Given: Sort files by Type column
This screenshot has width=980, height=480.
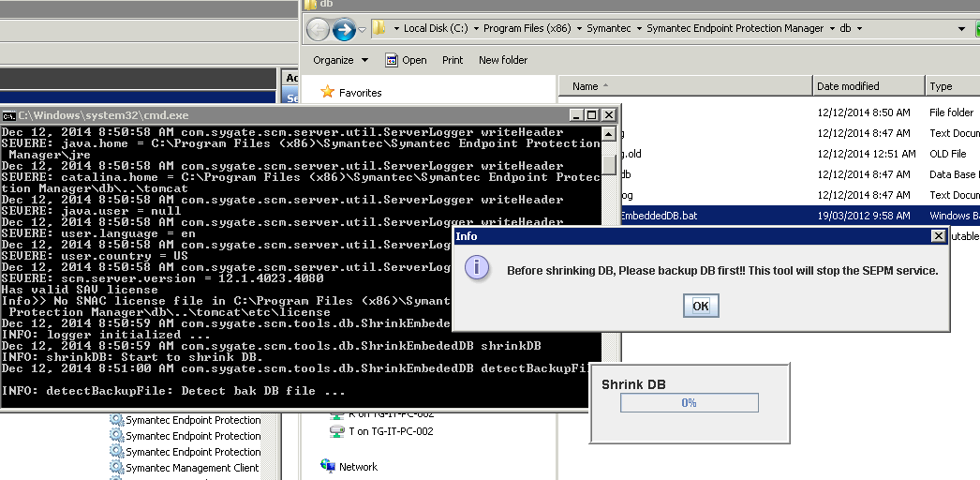Looking at the screenshot, I should pos(953,86).
